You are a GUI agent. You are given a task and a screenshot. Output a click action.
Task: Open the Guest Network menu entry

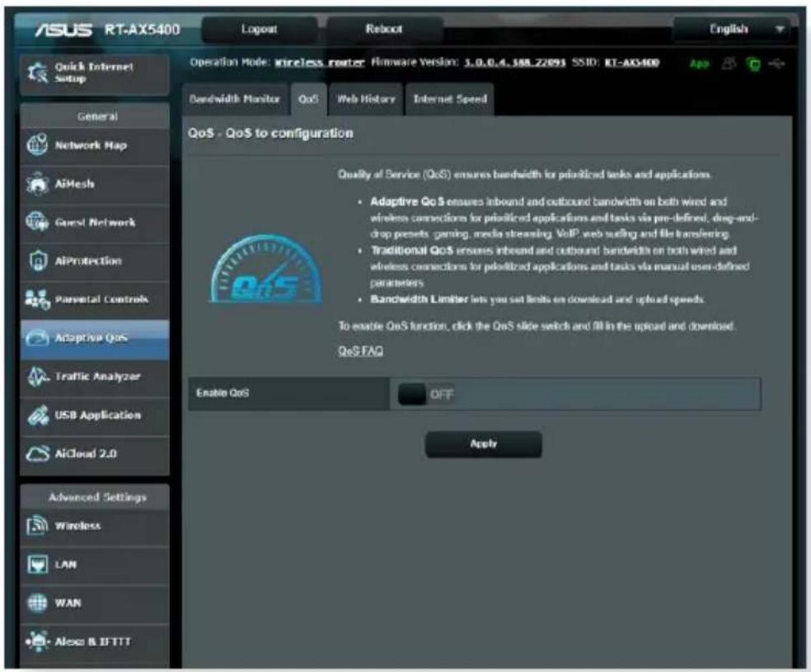click(x=95, y=223)
